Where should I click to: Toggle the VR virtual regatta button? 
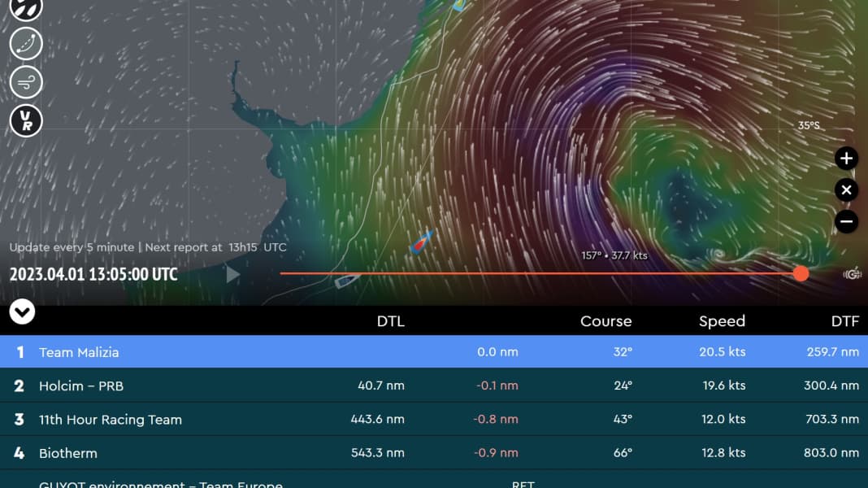point(26,121)
